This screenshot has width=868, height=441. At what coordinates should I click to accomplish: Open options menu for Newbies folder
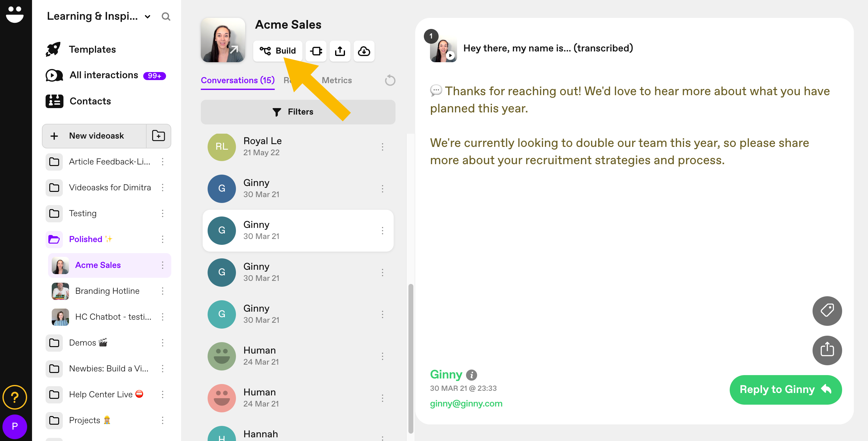[163, 369]
